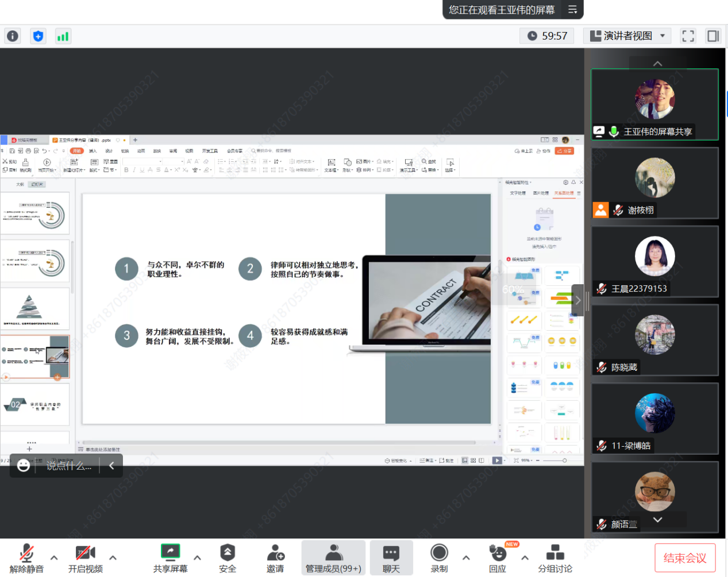Open the 聊天 chat panel
728x577 pixels.
click(x=391, y=558)
